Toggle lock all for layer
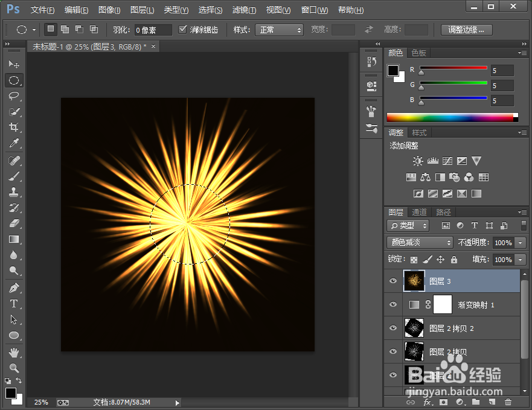The image size is (532, 410). (x=454, y=260)
